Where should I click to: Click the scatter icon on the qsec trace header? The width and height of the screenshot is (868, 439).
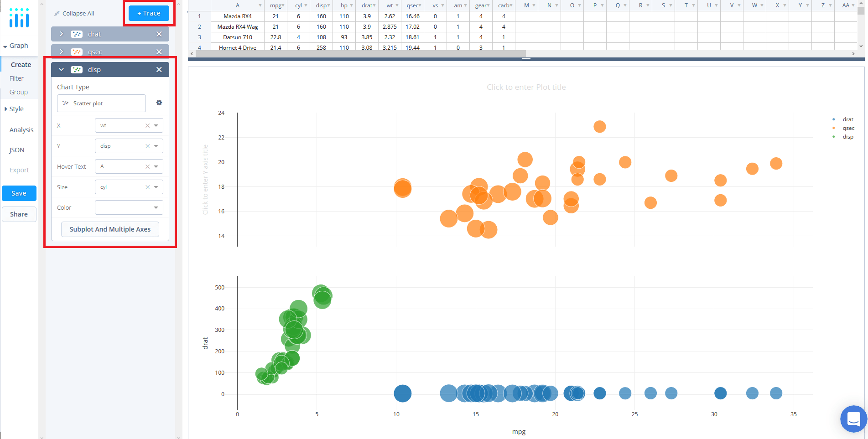(76, 52)
